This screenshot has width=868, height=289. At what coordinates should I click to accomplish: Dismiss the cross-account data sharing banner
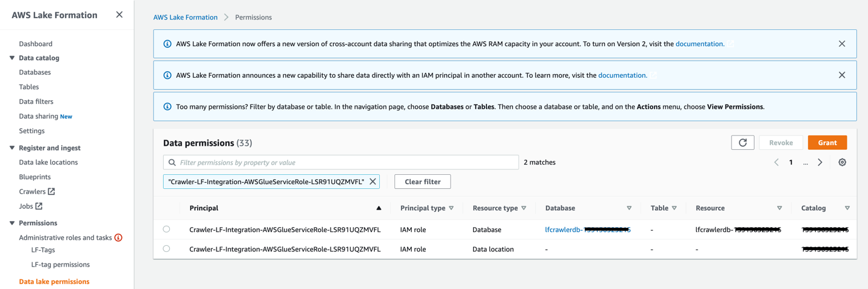coord(841,44)
